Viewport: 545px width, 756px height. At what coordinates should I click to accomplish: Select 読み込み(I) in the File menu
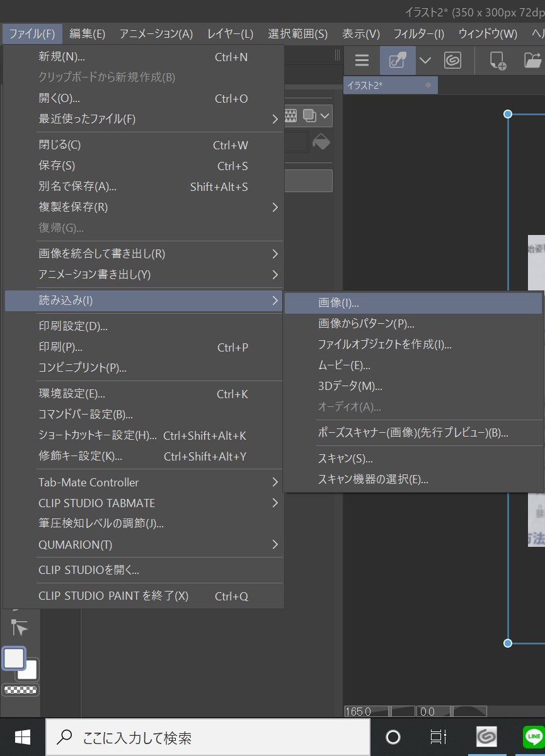(144, 301)
